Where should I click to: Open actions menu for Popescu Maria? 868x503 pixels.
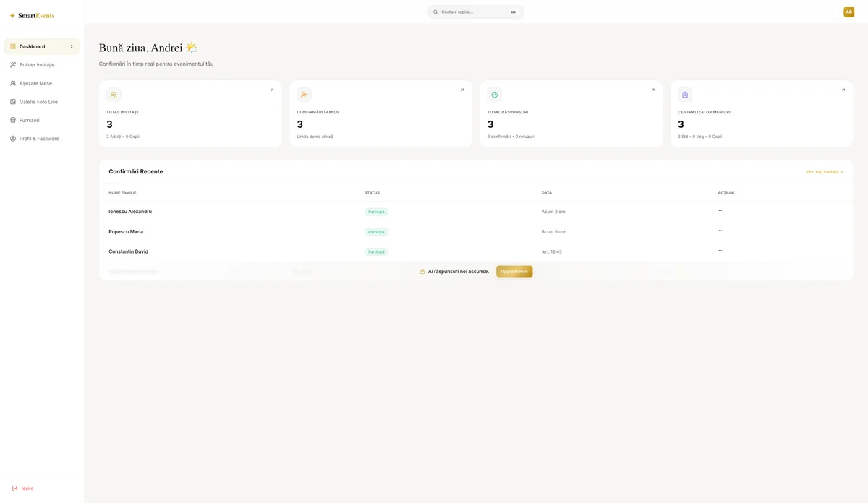[x=720, y=231]
